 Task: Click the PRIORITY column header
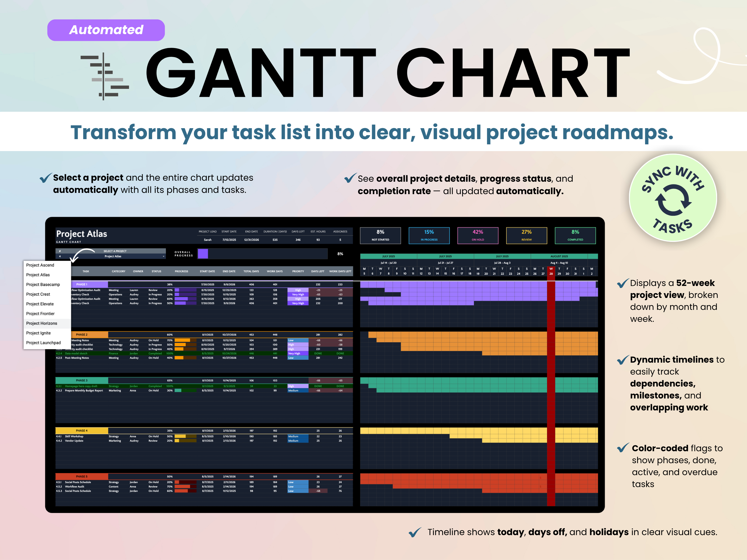coord(298,271)
